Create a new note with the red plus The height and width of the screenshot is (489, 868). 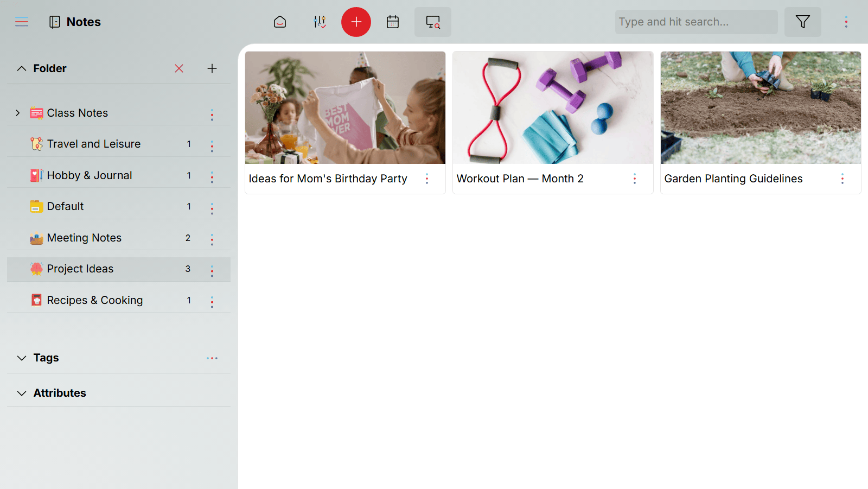[x=356, y=22]
